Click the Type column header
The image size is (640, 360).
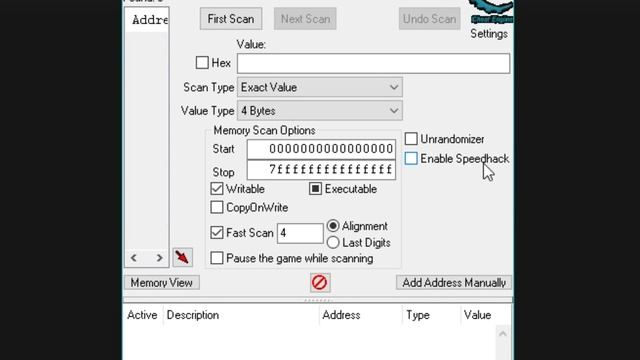click(431, 315)
